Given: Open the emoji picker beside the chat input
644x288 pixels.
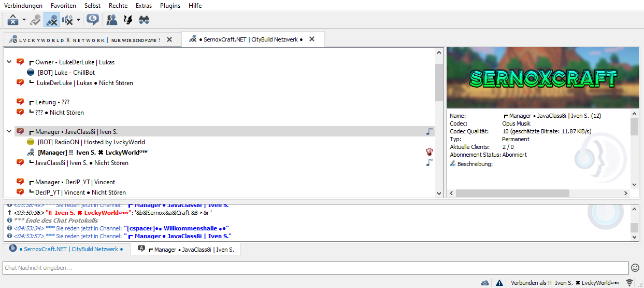Looking at the screenshot, I should (635, 268).
